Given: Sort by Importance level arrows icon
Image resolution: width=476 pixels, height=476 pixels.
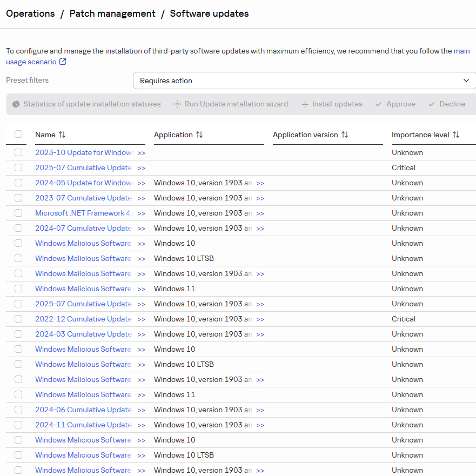Looking at the screenshot, I should [x=456, y=135].
